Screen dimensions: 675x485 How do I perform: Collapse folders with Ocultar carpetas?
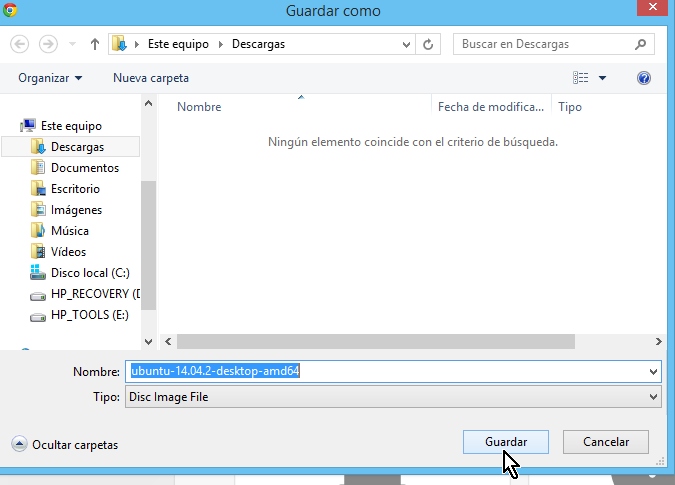65,445
